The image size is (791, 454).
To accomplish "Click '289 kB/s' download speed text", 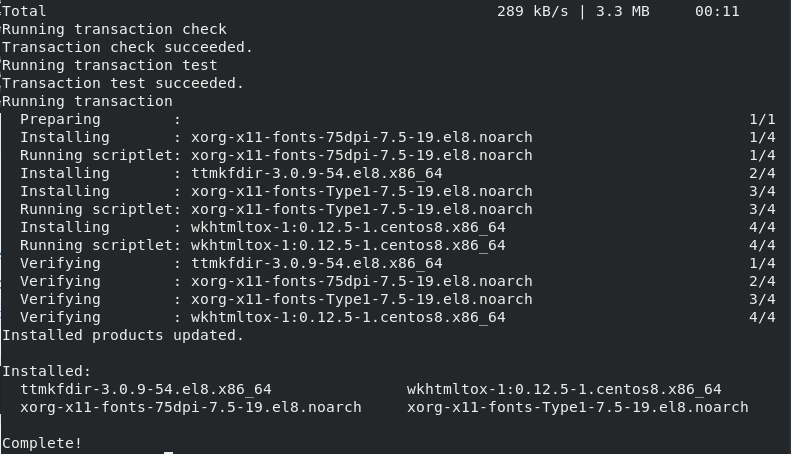I will [532, 11].
